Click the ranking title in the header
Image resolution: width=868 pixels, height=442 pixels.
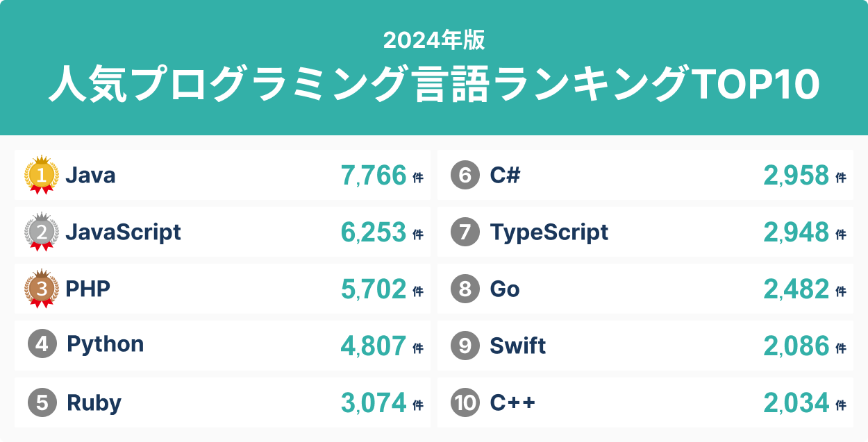point(434,85)
